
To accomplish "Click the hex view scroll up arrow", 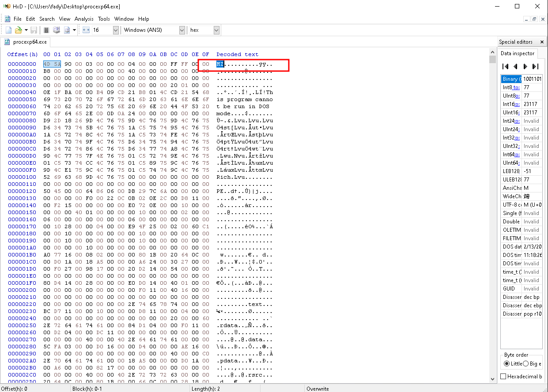I will [493, 51].
